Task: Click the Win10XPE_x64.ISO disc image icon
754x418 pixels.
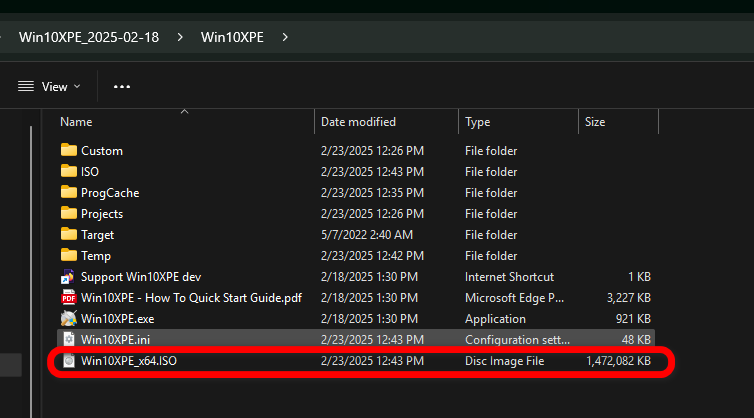Action: (69, 361)
